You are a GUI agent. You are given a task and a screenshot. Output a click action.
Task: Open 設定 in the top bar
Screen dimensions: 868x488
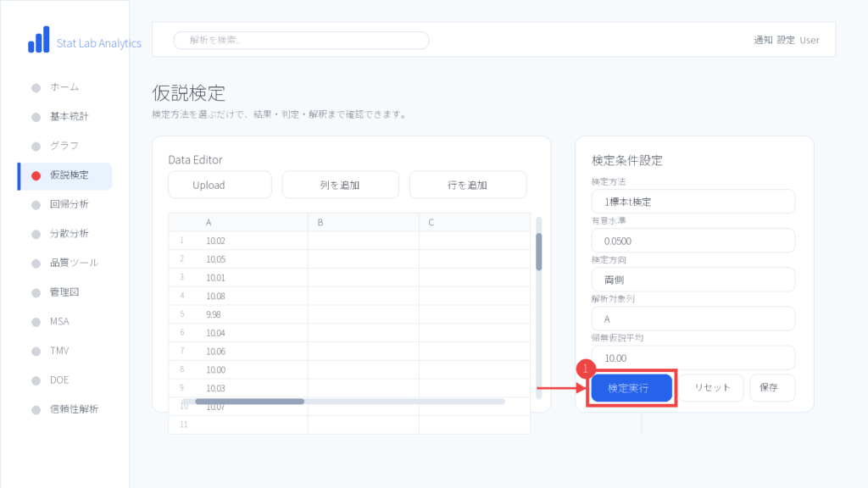pyautogui.click(x=786, y=41)
